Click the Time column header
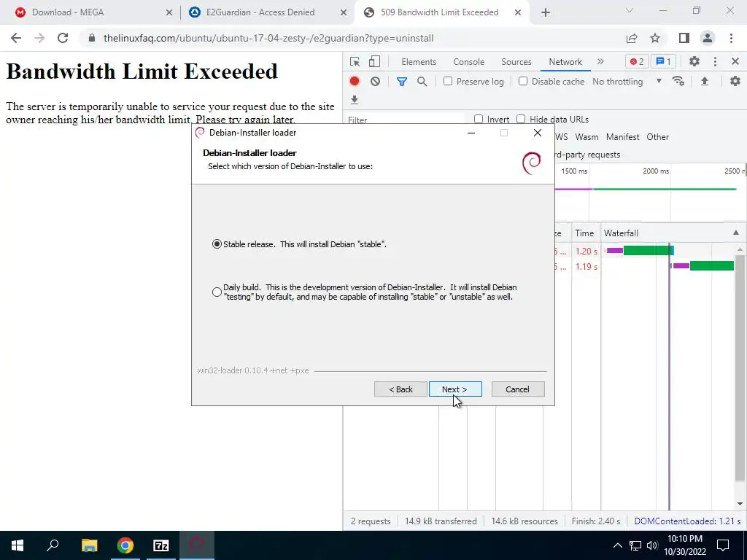 click(x=586, y=233)
